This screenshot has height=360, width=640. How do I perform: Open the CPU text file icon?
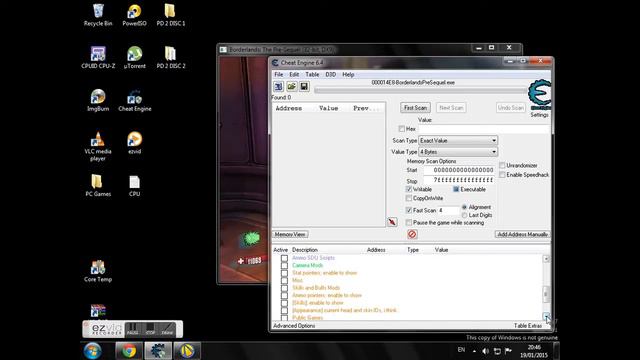134,186
